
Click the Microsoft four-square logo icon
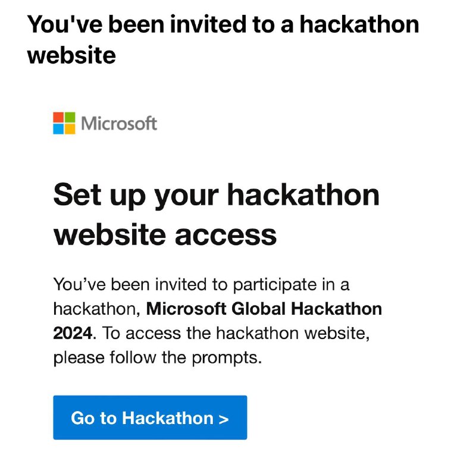(64, 123)
